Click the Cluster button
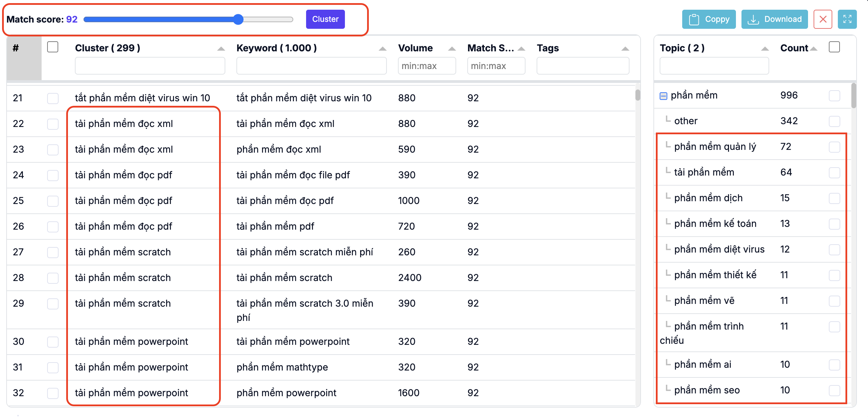Screen dimensions: 868x417 [325, 19]
